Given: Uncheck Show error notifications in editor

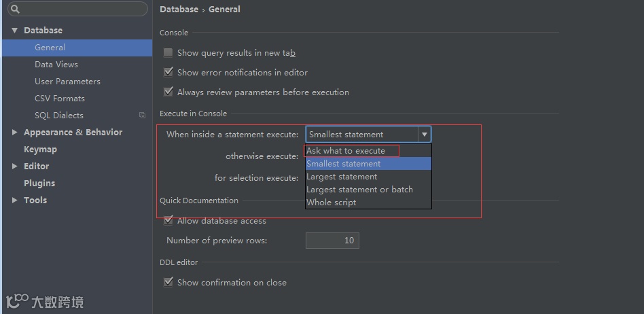Looking at the screenshot, I should (x=168, y=73).
